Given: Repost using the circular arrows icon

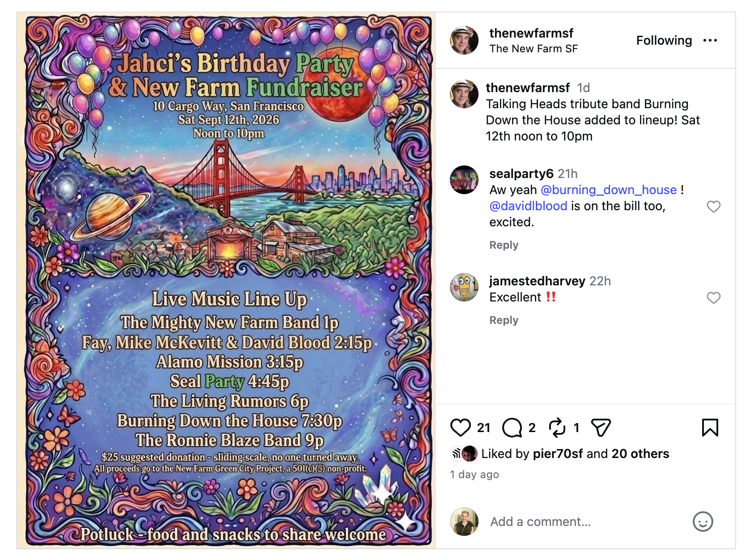Looking at the screenshot, I should click(x=557, y=428).
